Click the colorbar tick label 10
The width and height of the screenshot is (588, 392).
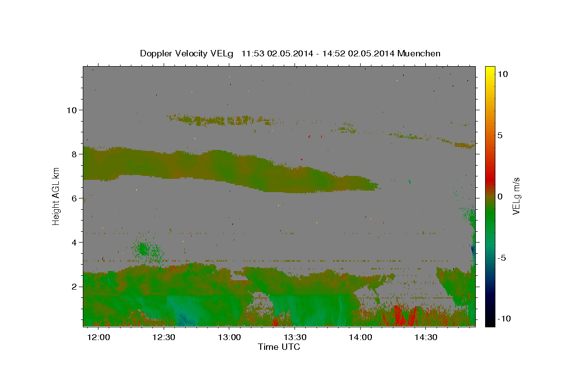(x=502, y=73)
